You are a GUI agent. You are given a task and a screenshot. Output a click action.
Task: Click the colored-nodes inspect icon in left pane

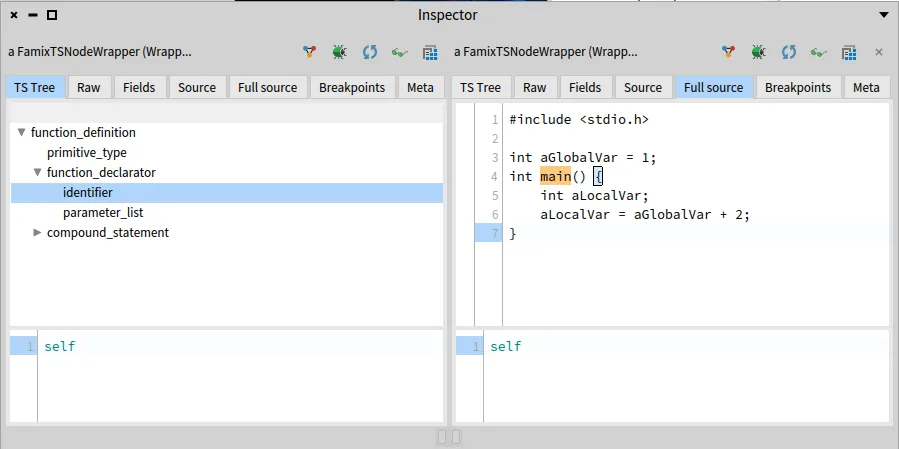[310, 52]
